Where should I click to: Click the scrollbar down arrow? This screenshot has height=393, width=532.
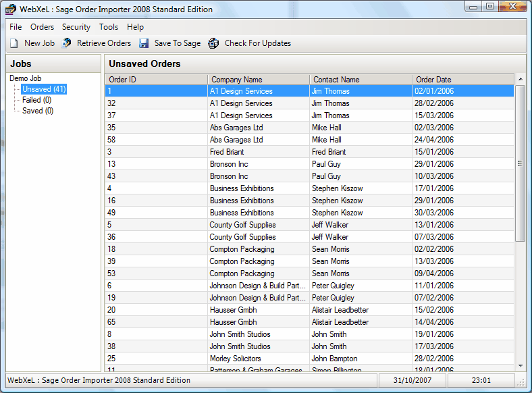[521, 366]
